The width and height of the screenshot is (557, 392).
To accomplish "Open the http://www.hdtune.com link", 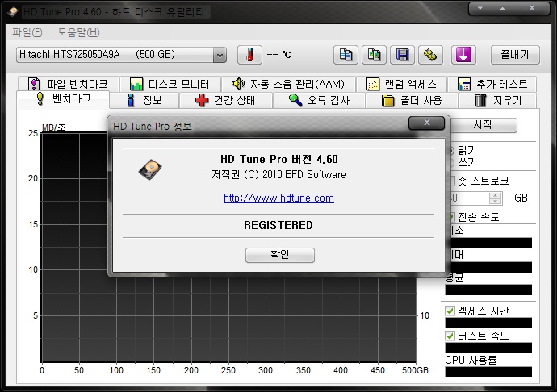I will [278, 198].
